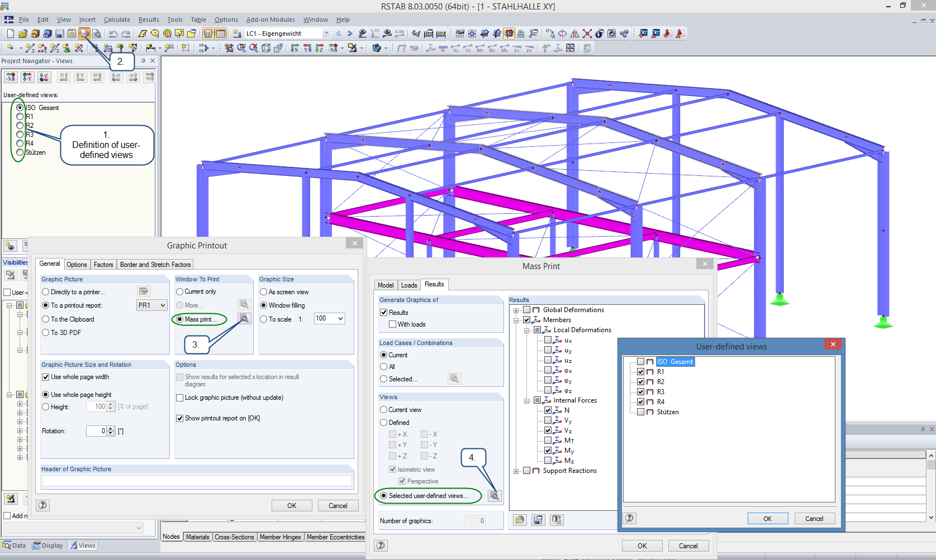This screenshot has width=936, height=560.
Task: Click OK in User-defined views dialog
Action: click(x=768, y=519)
